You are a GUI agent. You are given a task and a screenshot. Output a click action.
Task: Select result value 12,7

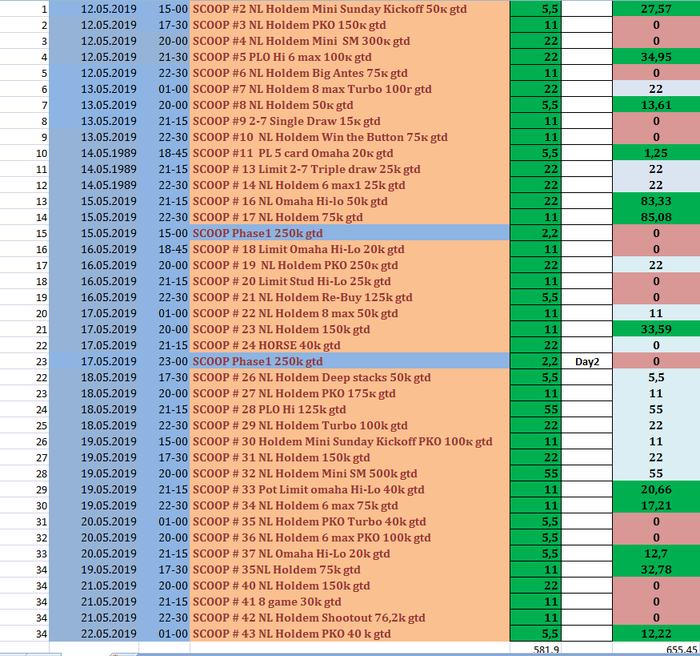click(x=656, y=554)
